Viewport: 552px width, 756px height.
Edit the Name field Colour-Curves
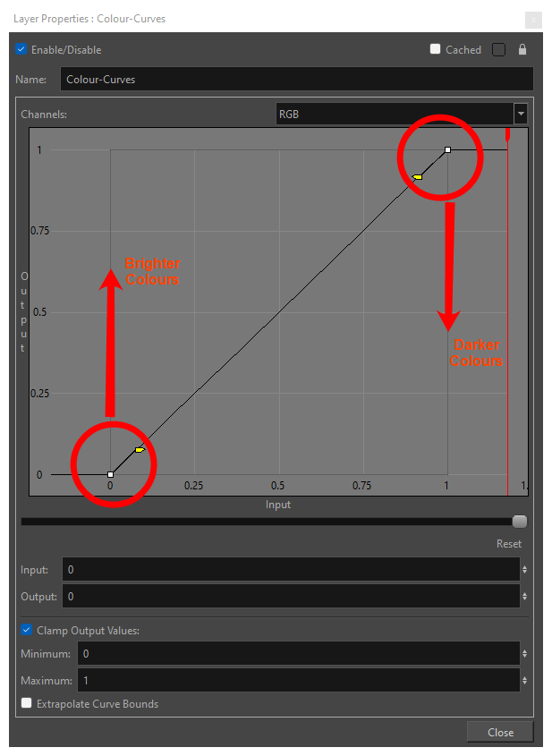(296, 79)
